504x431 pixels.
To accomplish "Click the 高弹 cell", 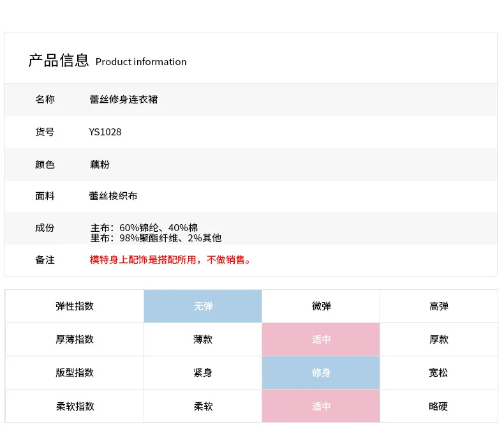I will (439, 306).
